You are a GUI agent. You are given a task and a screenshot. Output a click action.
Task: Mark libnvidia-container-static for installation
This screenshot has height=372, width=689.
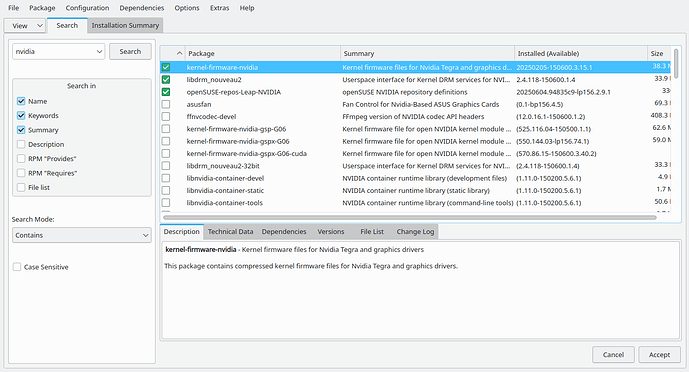pos(166,190)
